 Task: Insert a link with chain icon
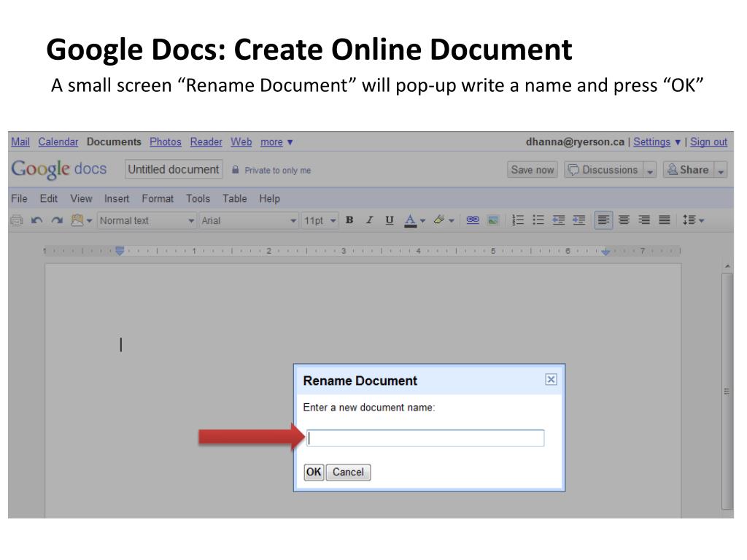(473, 220)
